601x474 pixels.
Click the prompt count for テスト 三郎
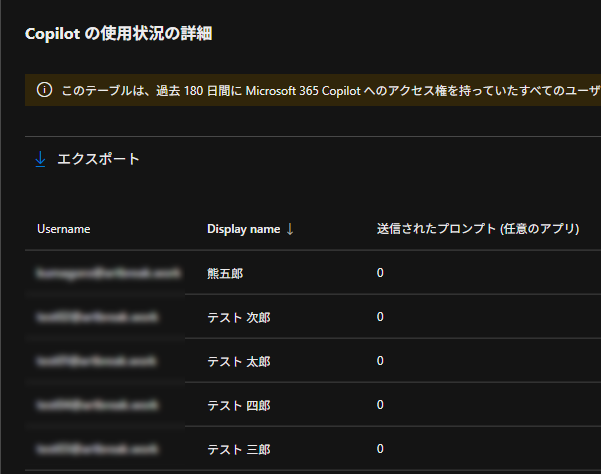coord(380,449)
